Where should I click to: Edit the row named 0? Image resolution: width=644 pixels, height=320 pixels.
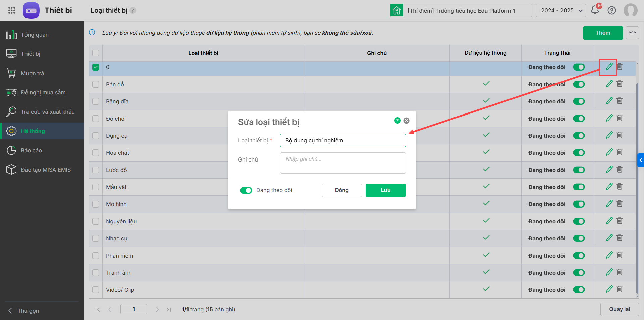tap(609, 67)
